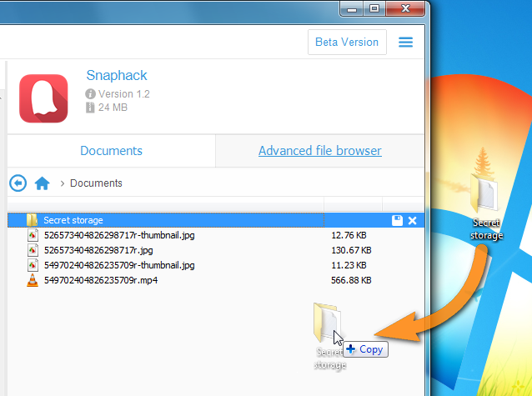Click the Version 1.2 text
The image size is (532, 396).
[x=124, y=93]
